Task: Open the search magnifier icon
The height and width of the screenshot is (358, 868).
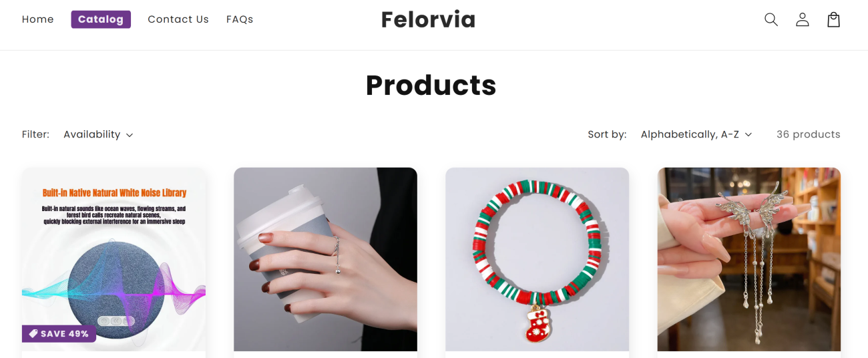Action: click(771, 19)
